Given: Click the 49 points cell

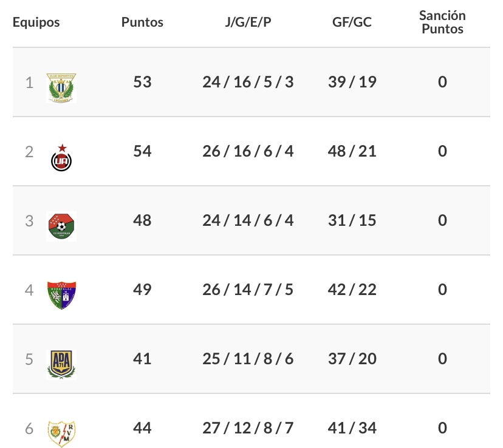Looking at the screenshot, I should click(142, 290).
